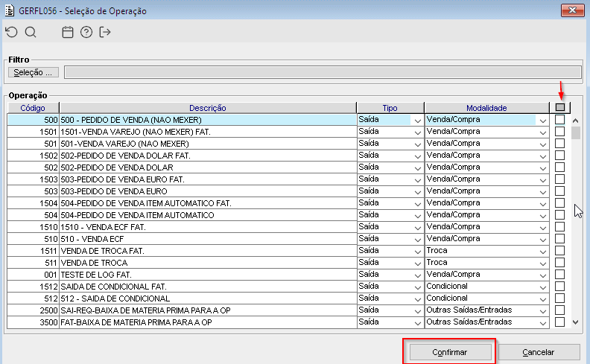The image size is (590, 364).
Task: Click the Modalidade column header
Action: 486,108
